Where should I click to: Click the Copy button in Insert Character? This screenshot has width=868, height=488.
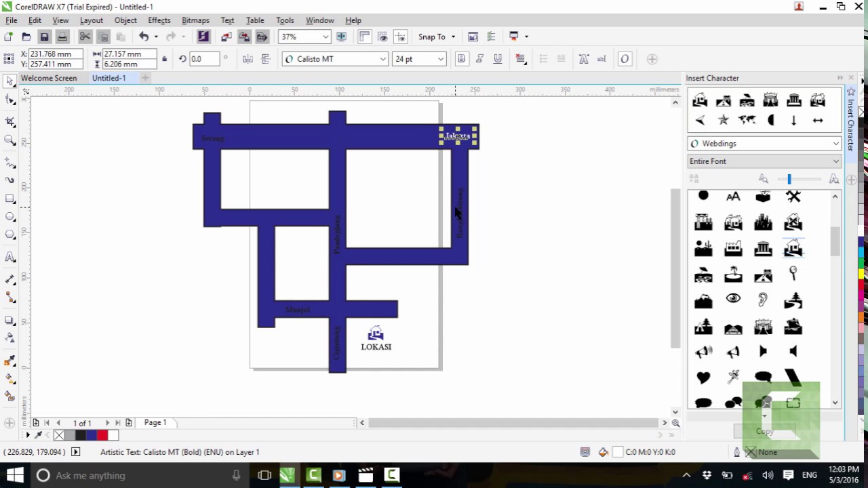click(x=764, y=431)
